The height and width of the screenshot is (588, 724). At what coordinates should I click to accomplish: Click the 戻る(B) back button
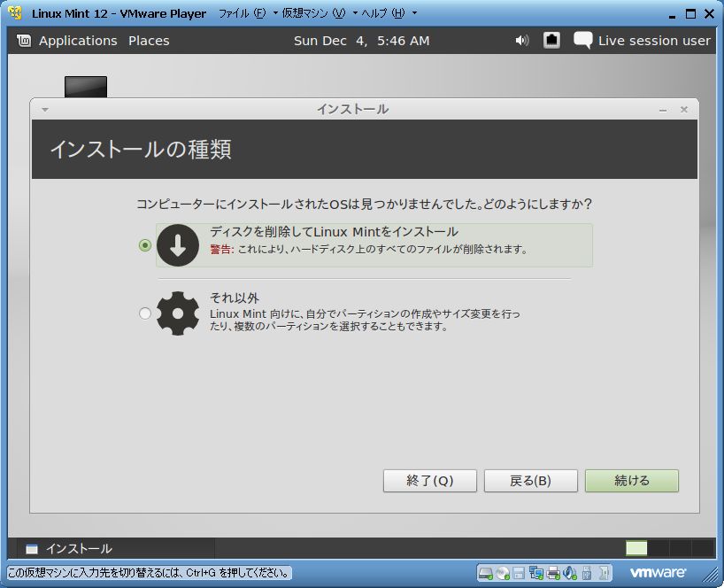[x=530, y=481]
